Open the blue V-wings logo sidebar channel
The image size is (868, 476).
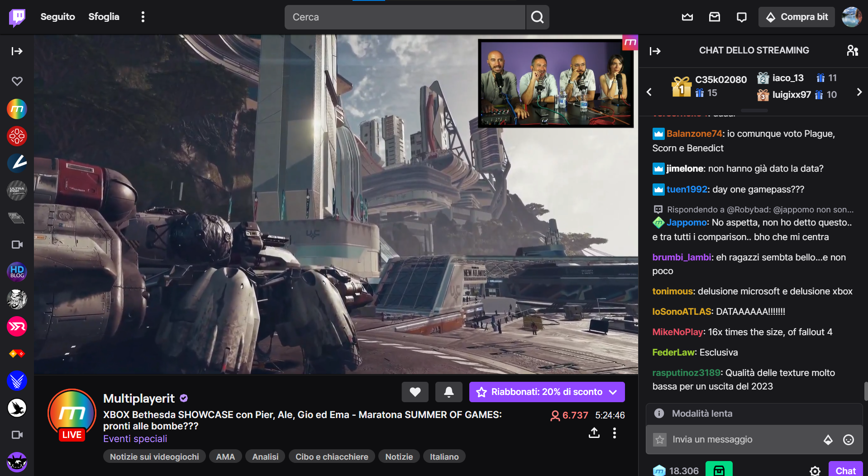[17, 380]
